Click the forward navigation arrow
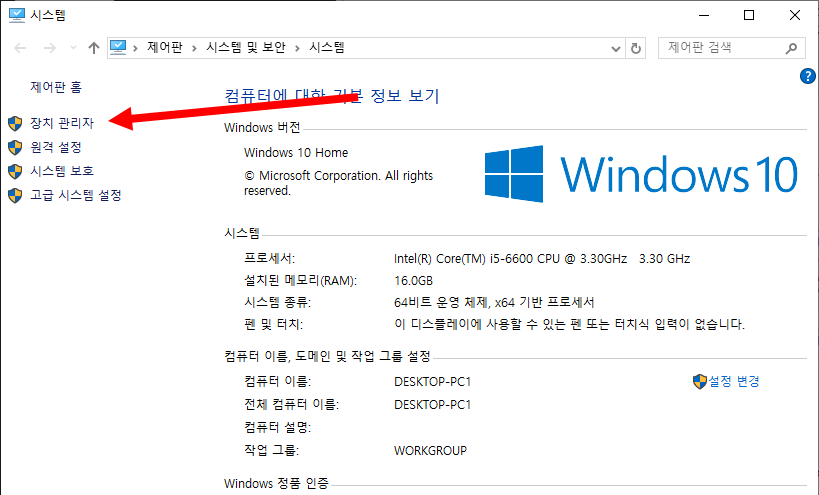Image resolution: width=819 pixels, height=495 pixels. coord(50,48)
